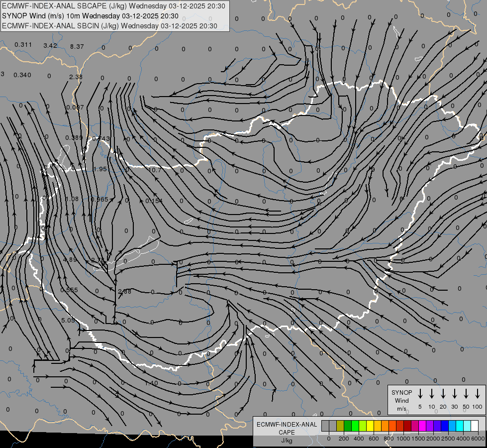The height and width of the screenshot is (448, 487).
Task: Pick the purple swatch left of 2000
Action: tap(430, 426)
